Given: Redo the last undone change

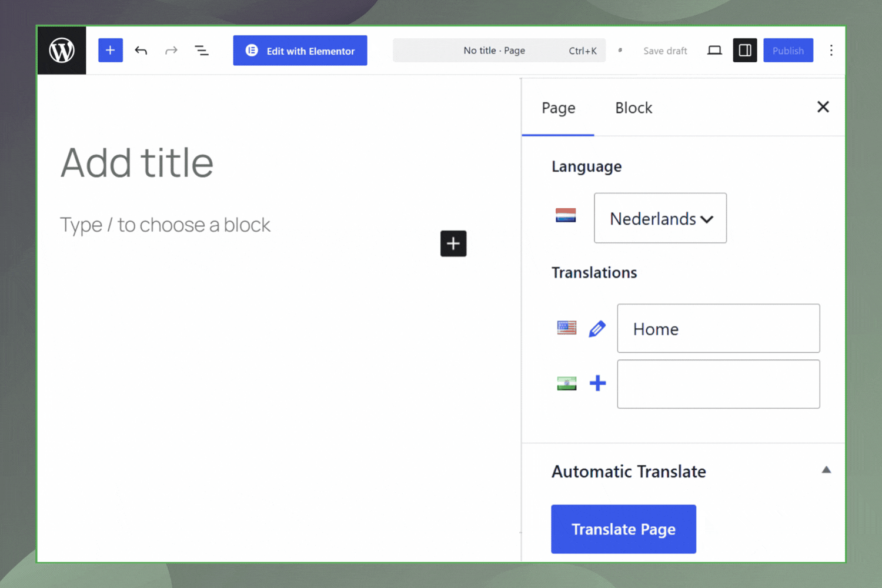Looking at the screenshot, I should 171,51.
